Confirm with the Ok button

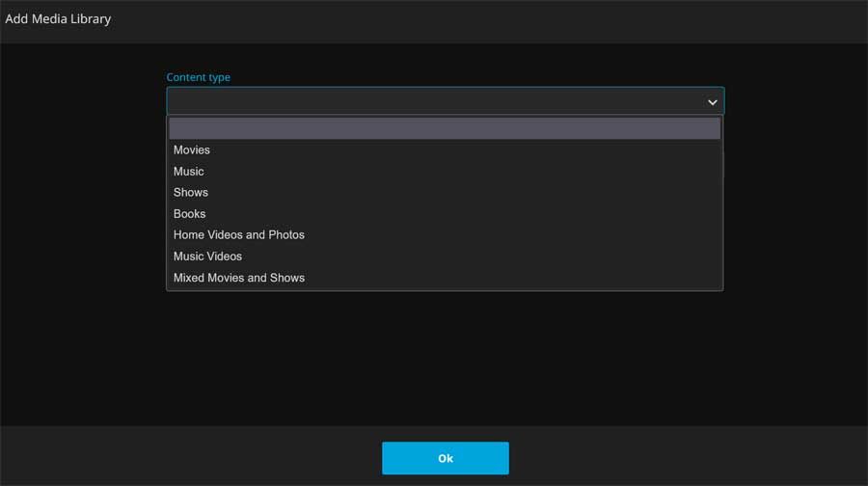point(445,458)
